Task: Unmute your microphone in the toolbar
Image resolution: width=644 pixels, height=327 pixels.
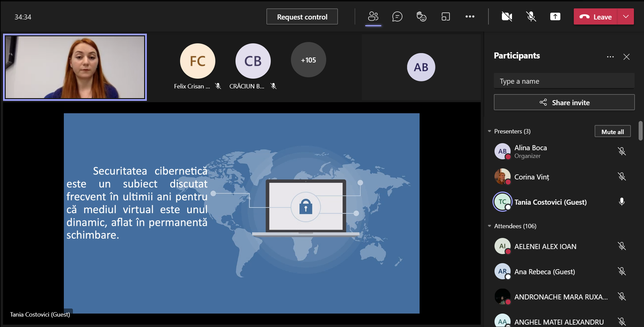Action: [x=531, y=16]
